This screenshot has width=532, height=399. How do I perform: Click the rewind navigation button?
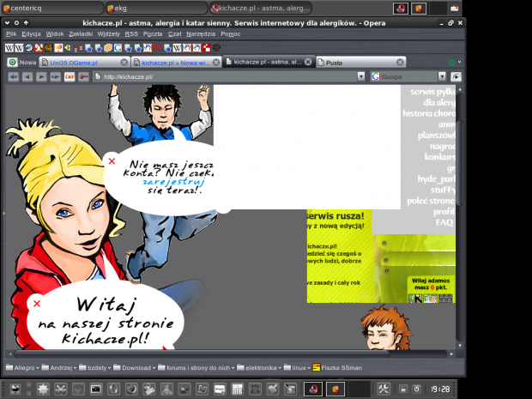point(13,76)
